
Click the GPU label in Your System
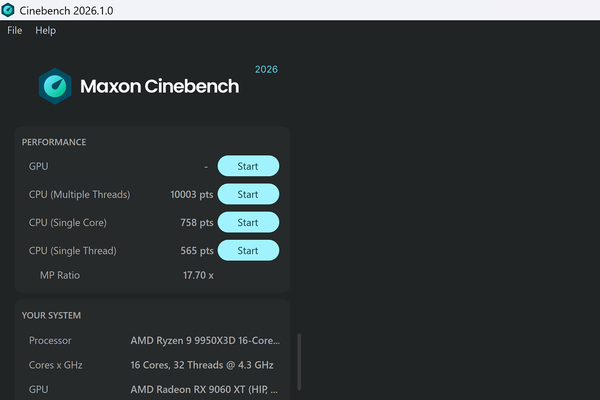pos(39,390)
